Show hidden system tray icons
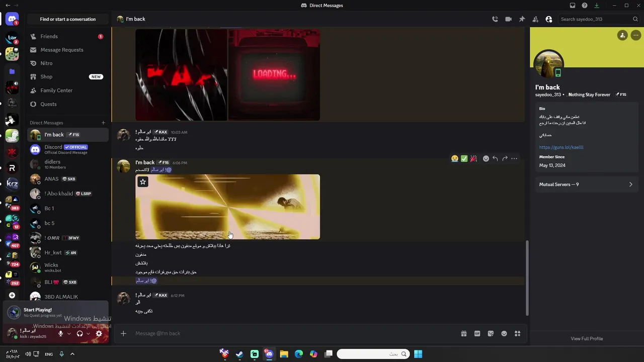644x362 pixels. click(x=72, y=354)
